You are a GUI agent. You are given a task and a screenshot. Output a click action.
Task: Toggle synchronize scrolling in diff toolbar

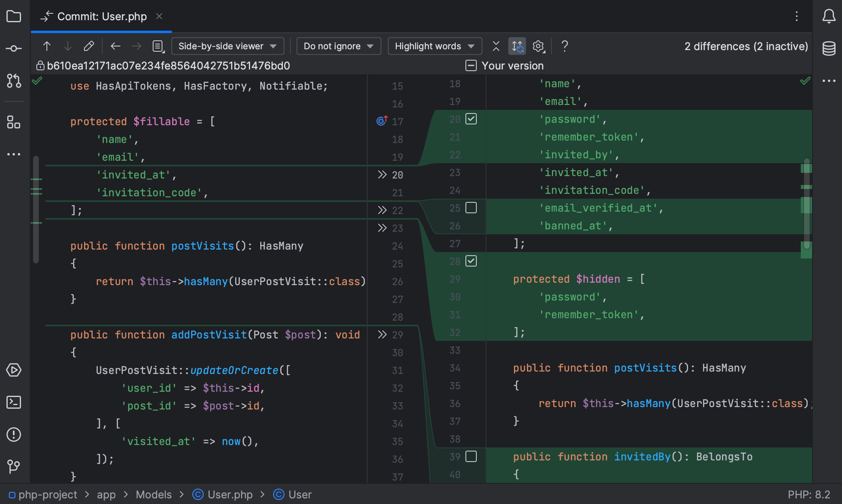517,46
